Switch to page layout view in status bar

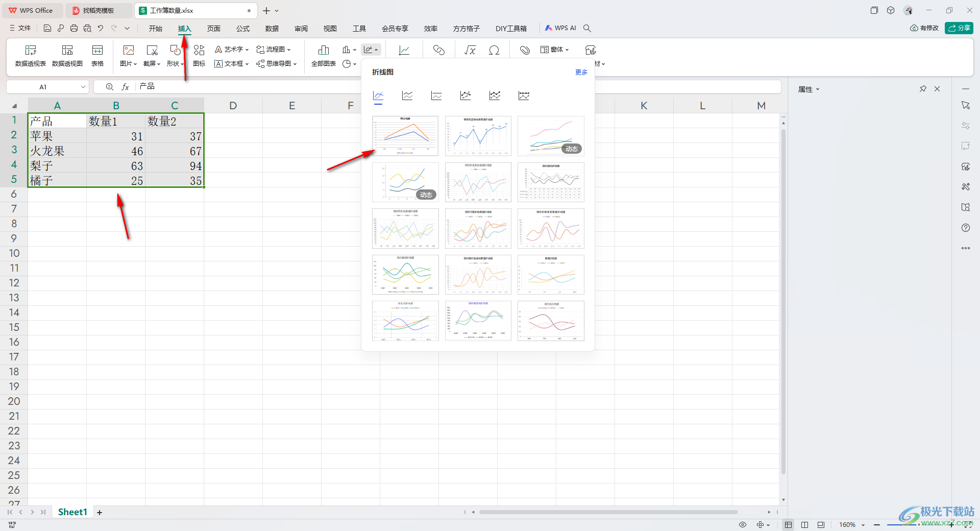tap(805, 525)
